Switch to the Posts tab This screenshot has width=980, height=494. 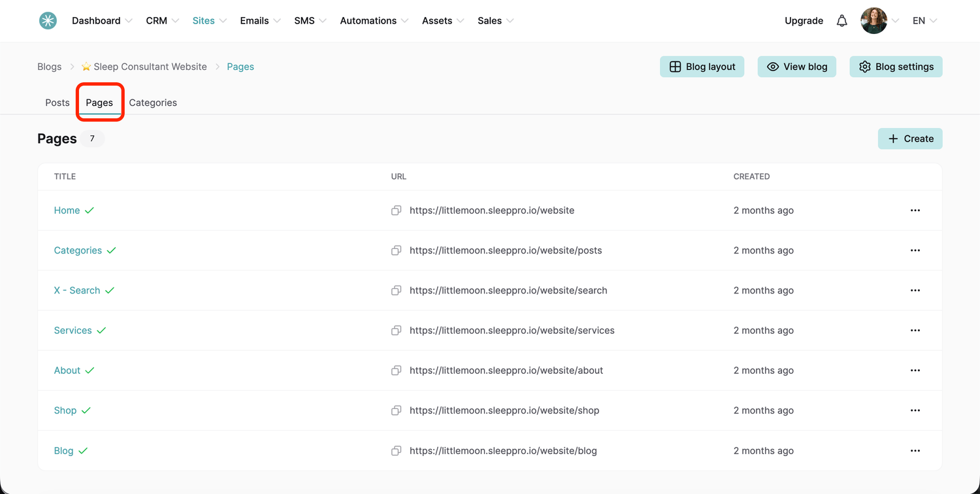(x=57, y=103)
